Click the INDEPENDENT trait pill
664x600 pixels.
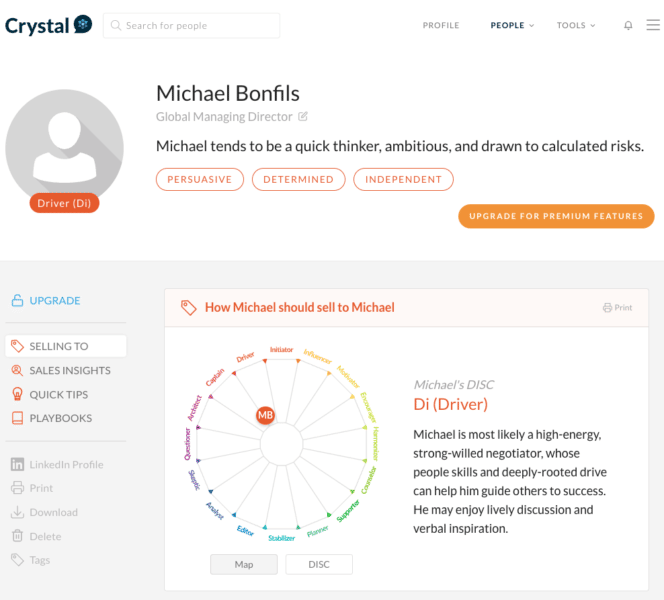(404, 180)
